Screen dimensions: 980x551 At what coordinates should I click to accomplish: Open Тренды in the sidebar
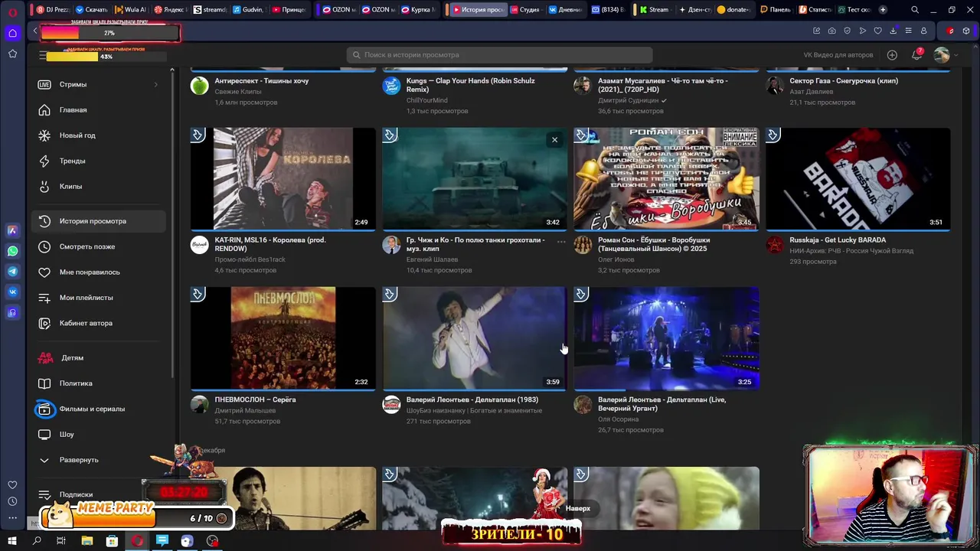coord(99,161)
